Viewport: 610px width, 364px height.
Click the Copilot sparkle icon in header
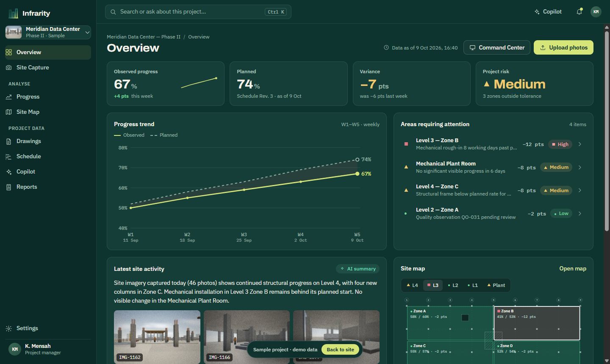537,12
